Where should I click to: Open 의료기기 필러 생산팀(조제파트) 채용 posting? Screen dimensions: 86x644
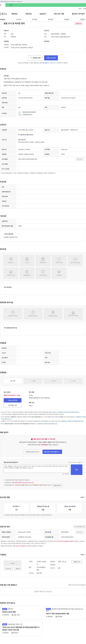pyautogui.click(x=58, y=614)
